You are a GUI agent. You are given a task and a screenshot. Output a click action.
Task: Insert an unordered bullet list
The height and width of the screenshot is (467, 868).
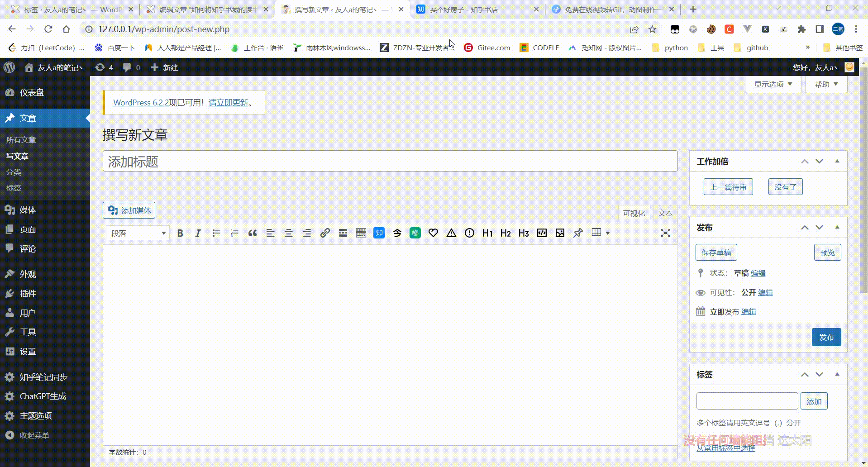[216, 233]
